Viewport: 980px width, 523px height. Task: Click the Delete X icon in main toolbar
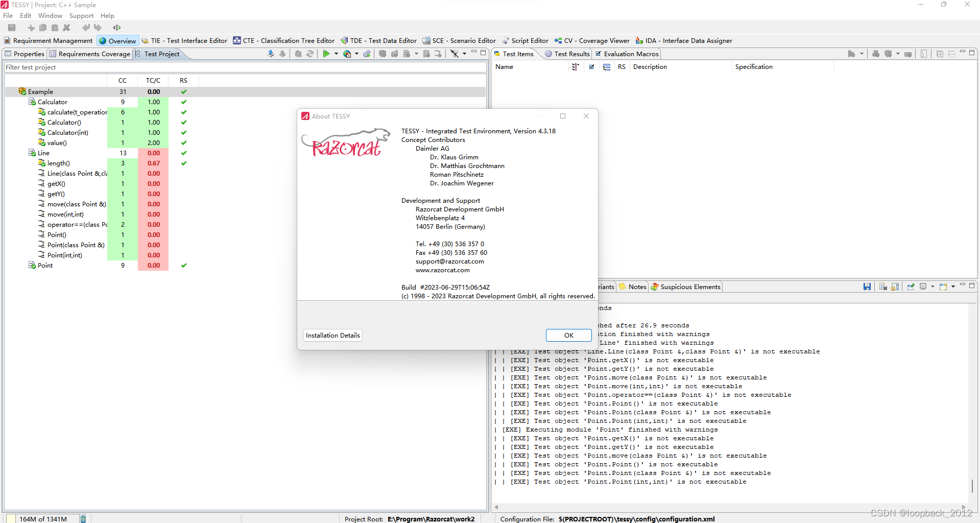[x=66, y=28]
